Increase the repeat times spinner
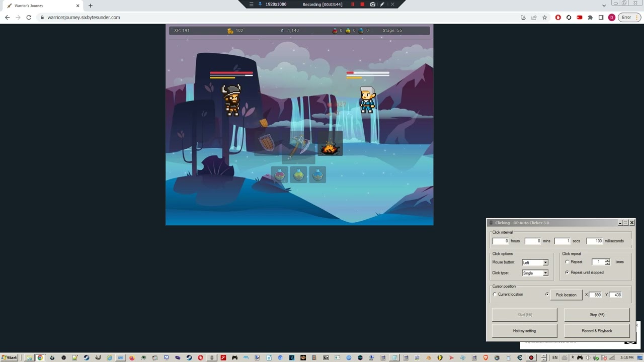This screenshot has height=362, width=644. pos(607,260)
